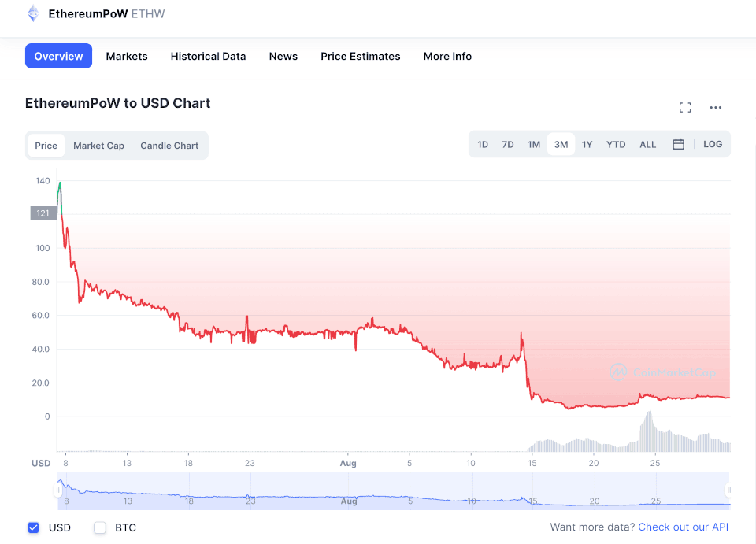756x544 pixels.
Task: Switch chart to Market Cap
Action: 99,146
